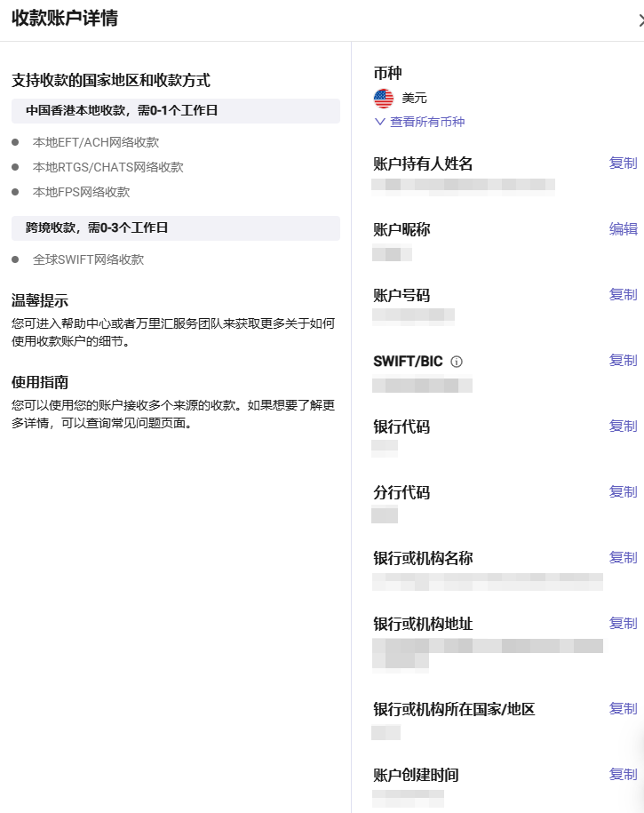
Task: Click the info icon next to SWIFT/BIC
Action: (x=457, y=362)
